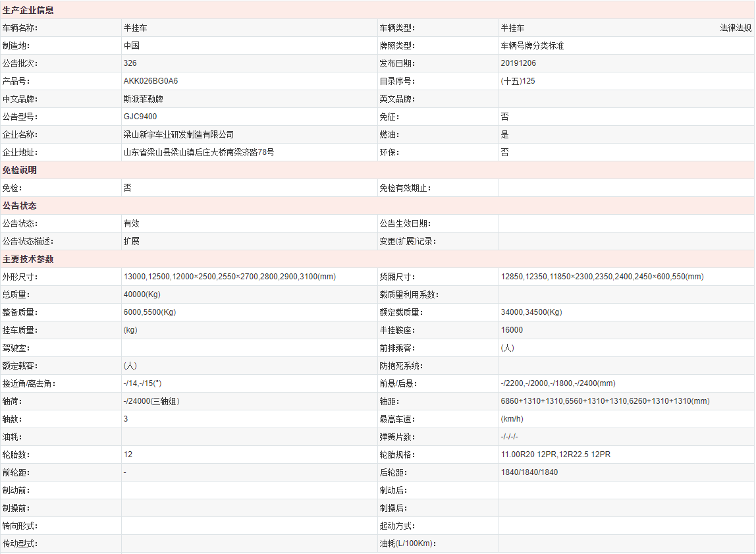The width and height of the screenshot is (756, 554).
Task: Click the 公告状态 section header
Action: [x=20, y=206]
